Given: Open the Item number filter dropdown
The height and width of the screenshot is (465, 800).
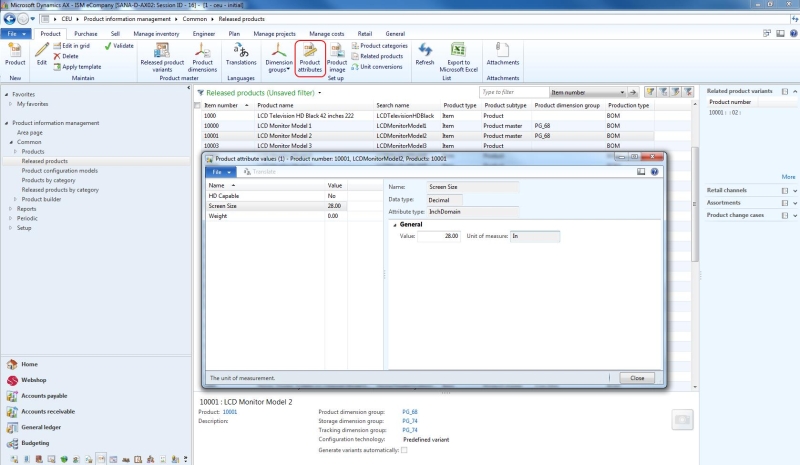Looking at the screenshot, I should coord(622,92).
